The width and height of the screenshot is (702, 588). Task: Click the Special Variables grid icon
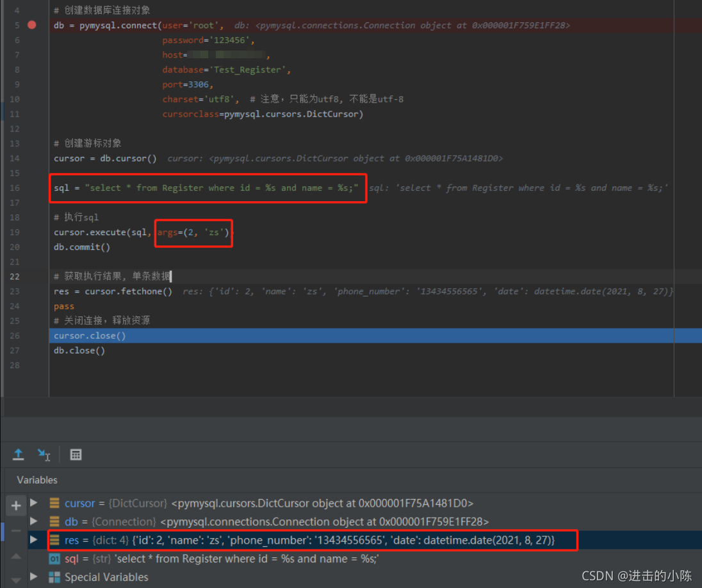(x=56, y=577)
